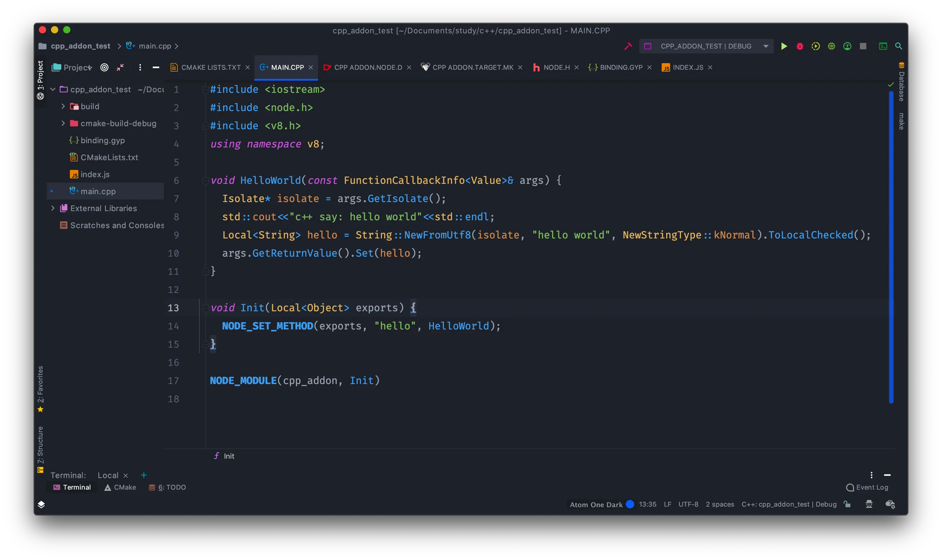Start debugging with the bug icon

point(800,46)
